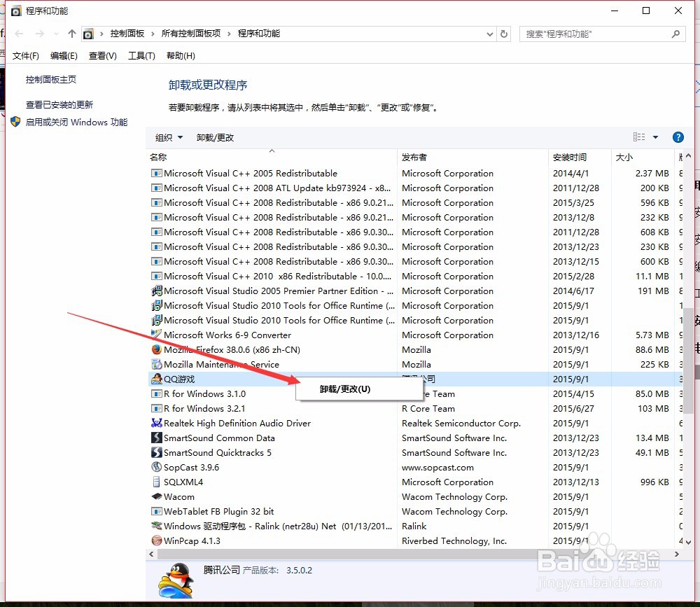Click the Windows driver package Ralink icon

click(156, 526)
